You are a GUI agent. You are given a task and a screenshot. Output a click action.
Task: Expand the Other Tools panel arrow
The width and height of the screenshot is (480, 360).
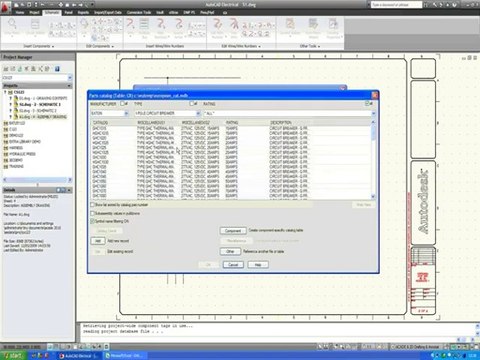point(319,46)
